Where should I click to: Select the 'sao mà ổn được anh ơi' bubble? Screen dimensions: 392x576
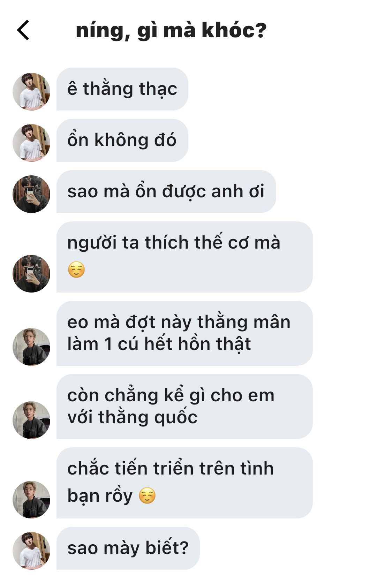(x=166, y=192)
